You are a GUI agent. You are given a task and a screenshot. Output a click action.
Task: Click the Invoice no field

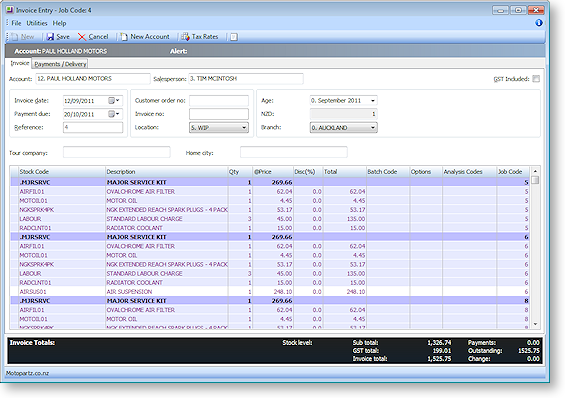click(219, 114)
